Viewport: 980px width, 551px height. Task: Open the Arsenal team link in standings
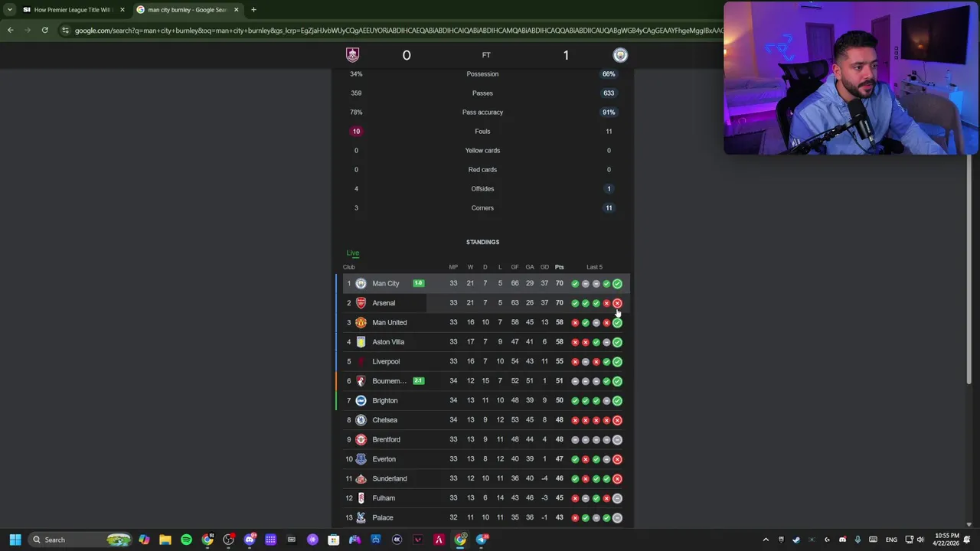point(384,303)
